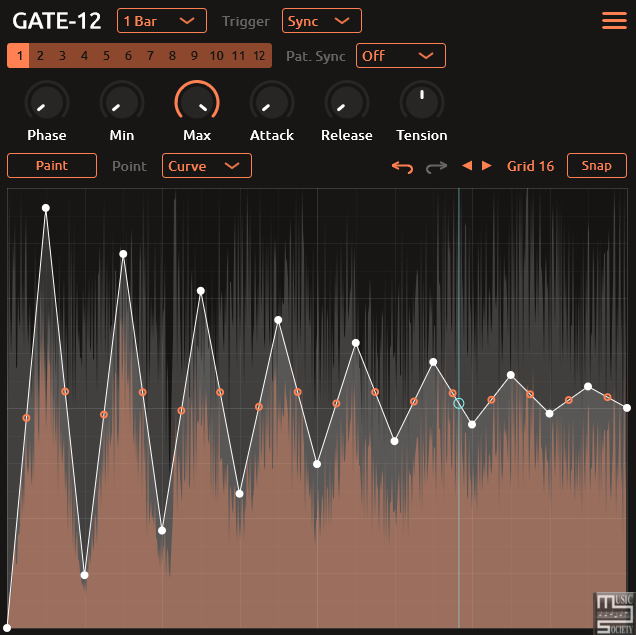Click the Phase knob

47,102
